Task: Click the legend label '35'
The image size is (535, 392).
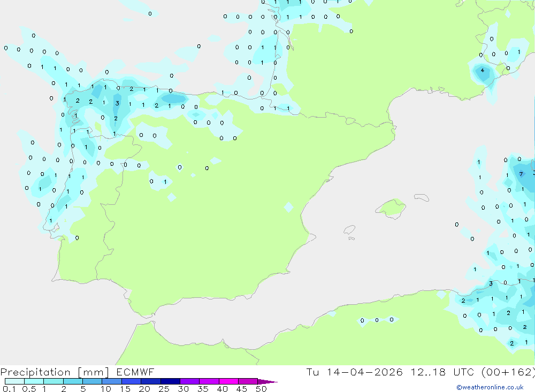Action: [x=203, y=389]
